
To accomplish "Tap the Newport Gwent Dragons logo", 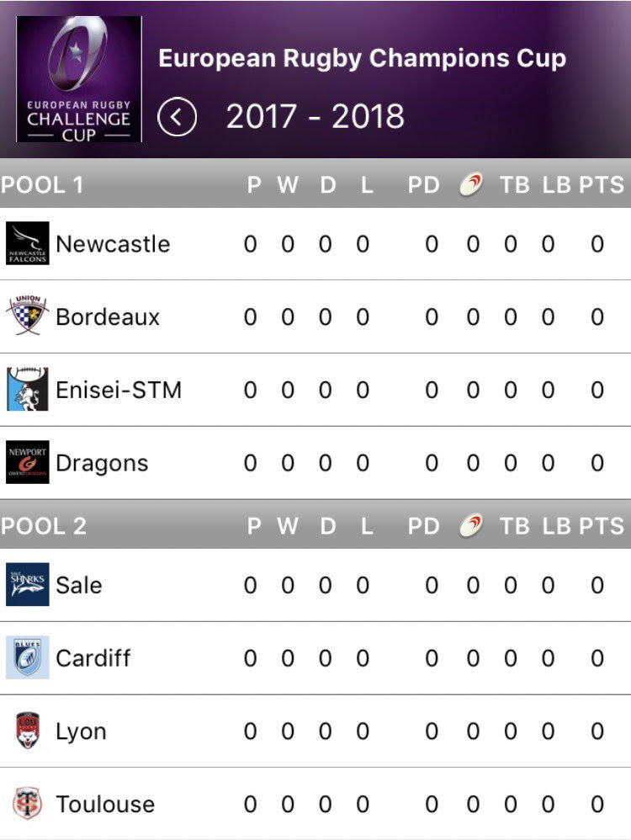I will pyautogui.click(x=28, y=462).
